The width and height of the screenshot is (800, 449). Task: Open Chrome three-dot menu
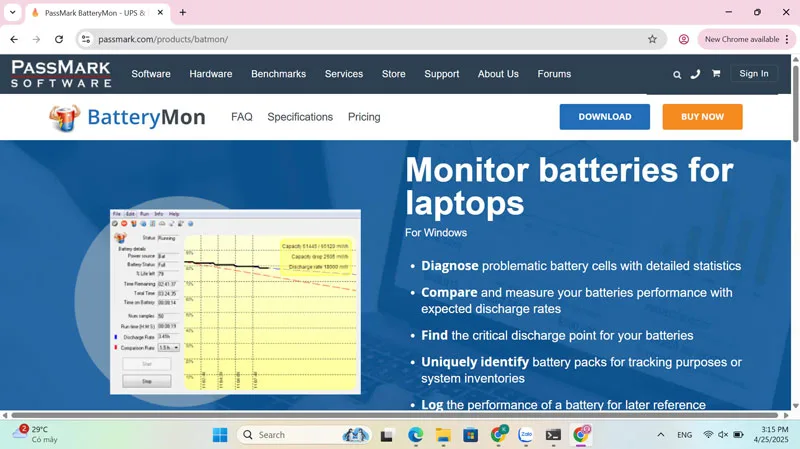(787, 39)
